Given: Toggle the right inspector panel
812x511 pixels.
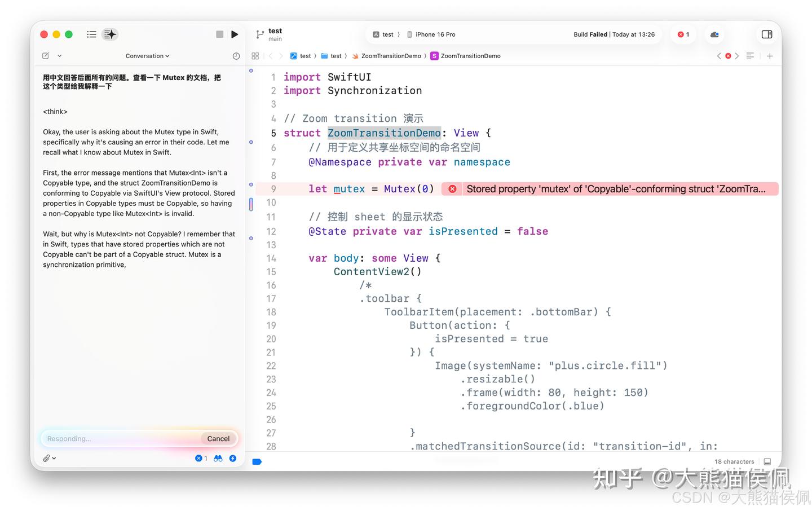Looking at the screenshot, I should (x=767, y=34).
